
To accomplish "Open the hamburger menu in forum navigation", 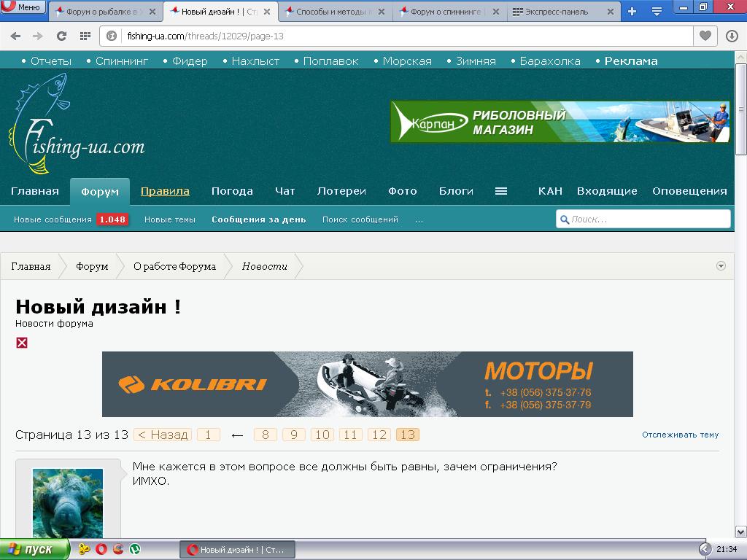I will [500, 191].
